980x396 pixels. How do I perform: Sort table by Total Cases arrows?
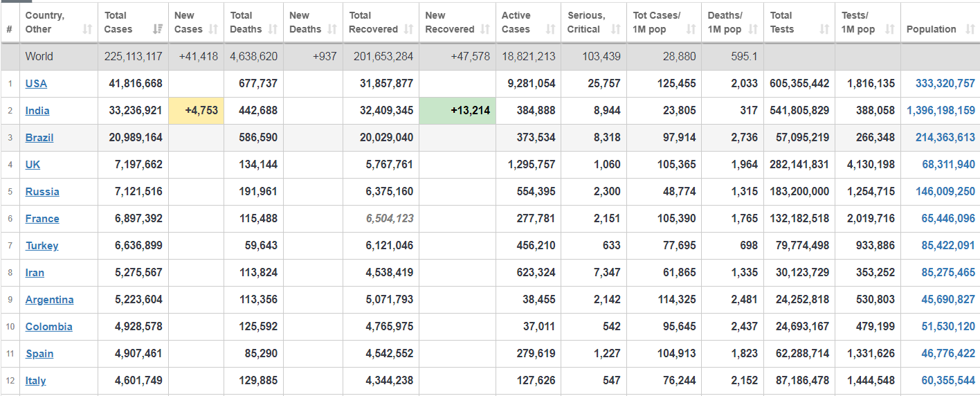tap(158, 29)
